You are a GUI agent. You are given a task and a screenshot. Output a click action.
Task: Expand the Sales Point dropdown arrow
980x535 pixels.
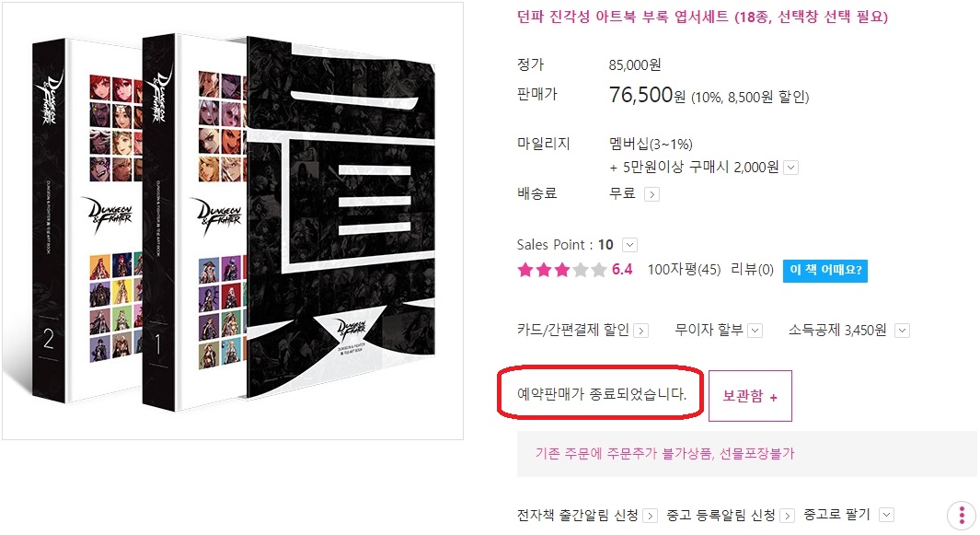(630, 245)
